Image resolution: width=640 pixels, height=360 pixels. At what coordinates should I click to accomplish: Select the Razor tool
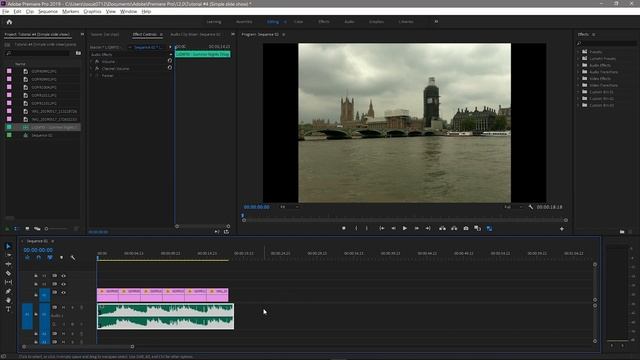[x=8, y=273]
